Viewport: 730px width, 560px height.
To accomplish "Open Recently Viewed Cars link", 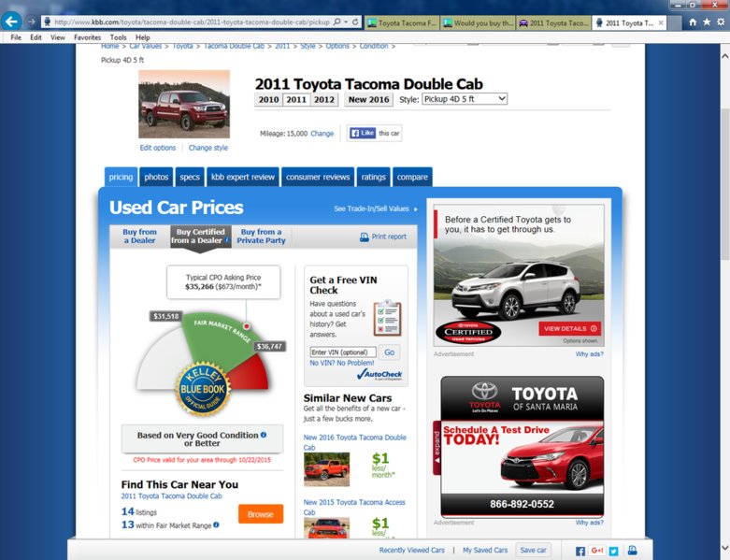I will coord(411,551).
